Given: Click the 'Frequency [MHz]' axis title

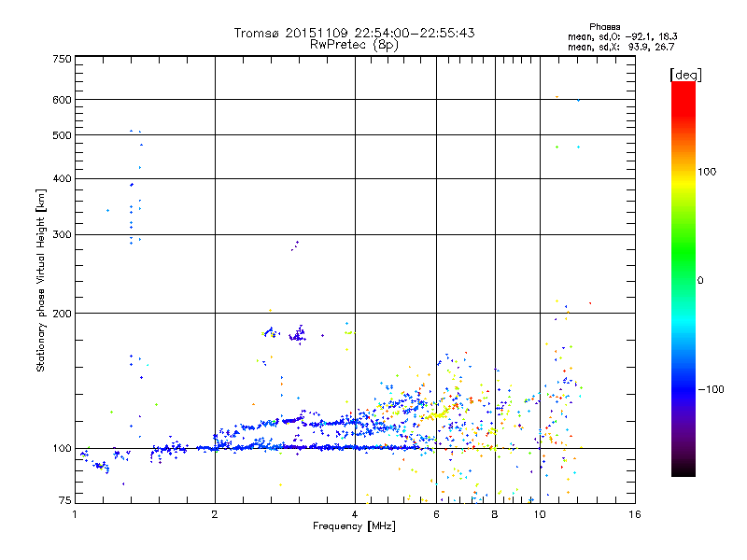Looking at the screenshot, I should (x=354, y=526).
